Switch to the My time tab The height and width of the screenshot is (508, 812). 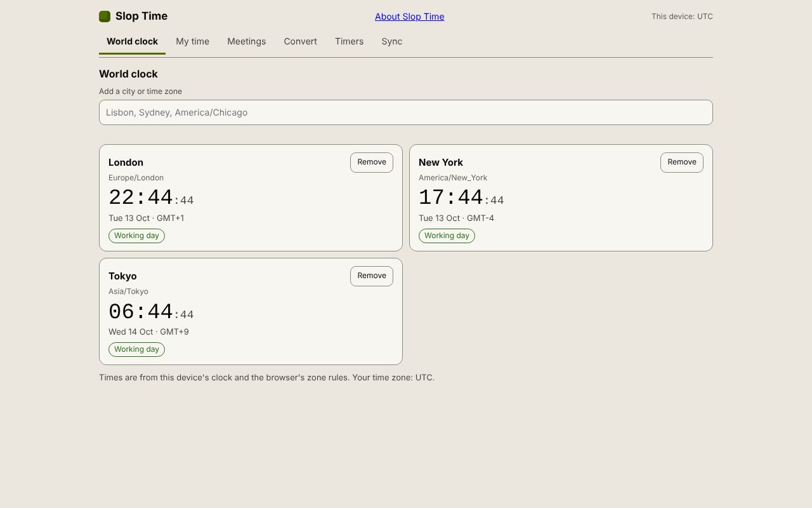tap(192, 41)
